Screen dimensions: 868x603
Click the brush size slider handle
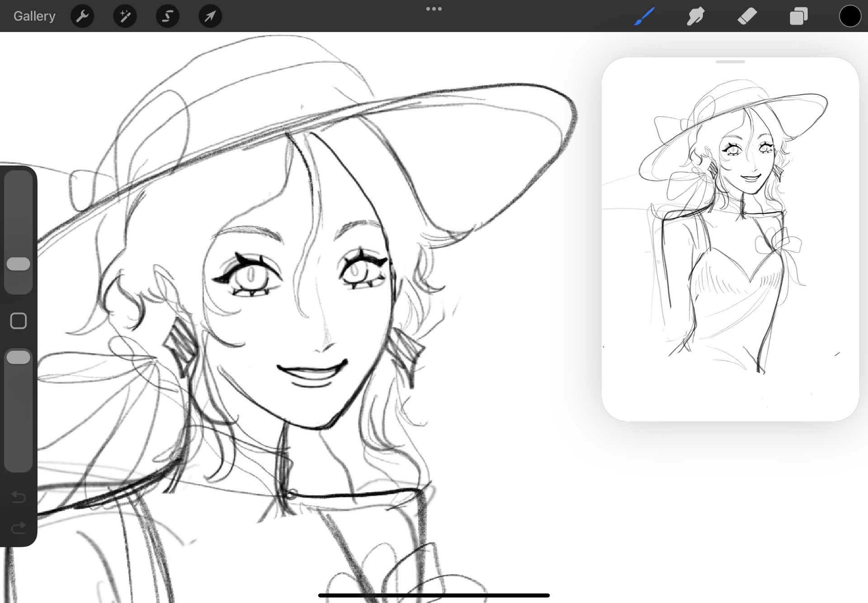point(19,264)
